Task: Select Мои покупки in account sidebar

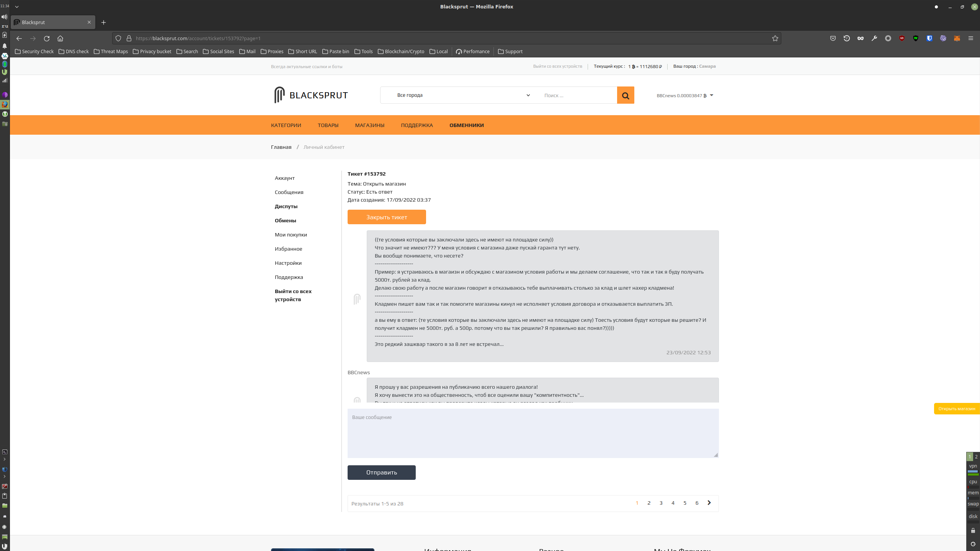Action: click(x=291, y=235)
